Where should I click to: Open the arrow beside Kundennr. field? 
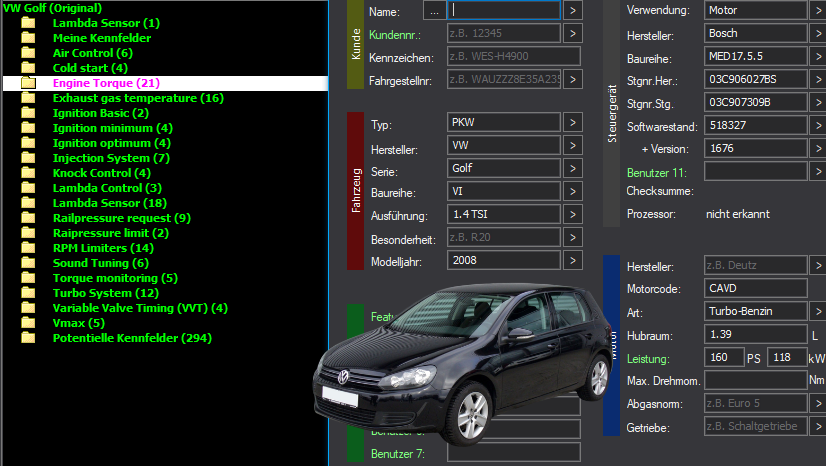coord(573,33)
